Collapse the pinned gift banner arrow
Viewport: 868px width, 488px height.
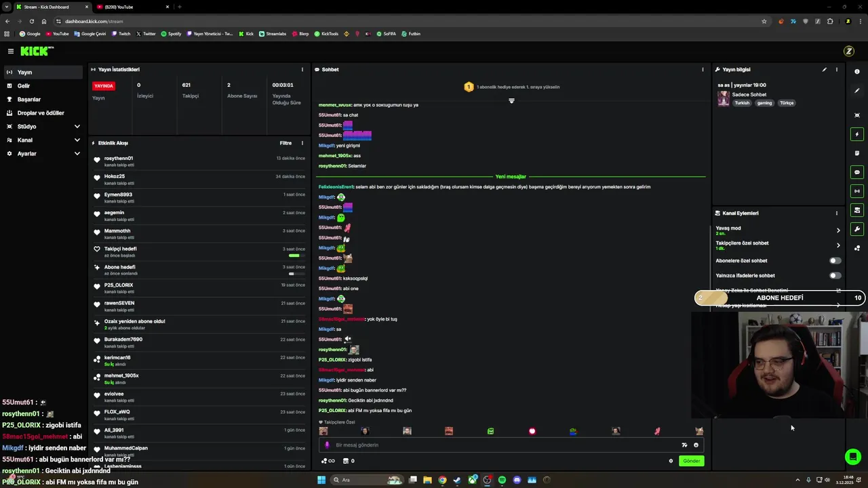(x=511, y=101)
